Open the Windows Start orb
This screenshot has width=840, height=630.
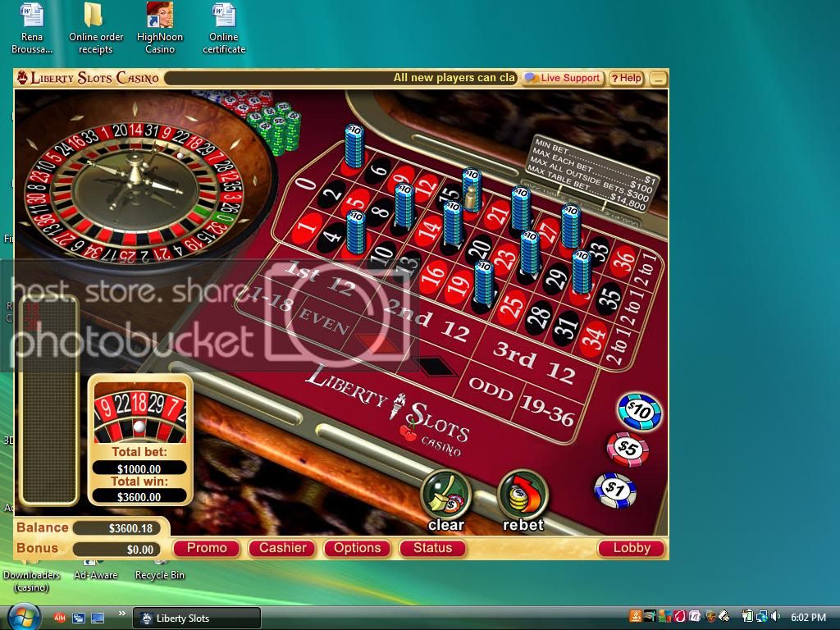coord(24,617)
